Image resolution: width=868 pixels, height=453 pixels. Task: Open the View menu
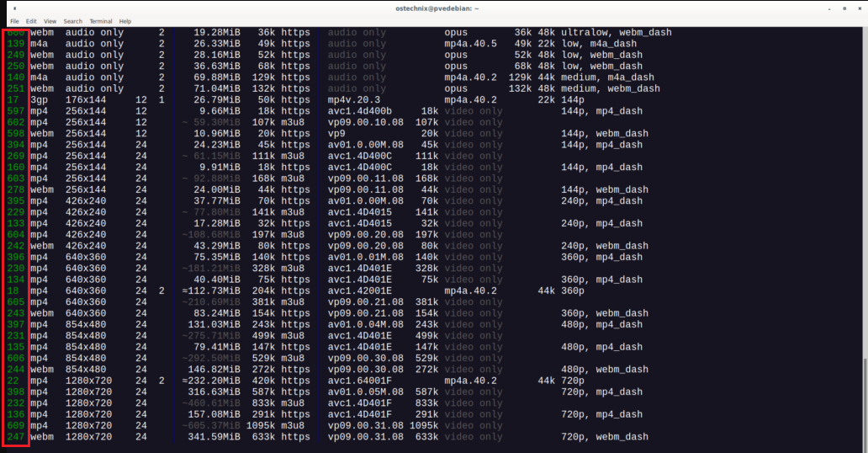point(50,21)
